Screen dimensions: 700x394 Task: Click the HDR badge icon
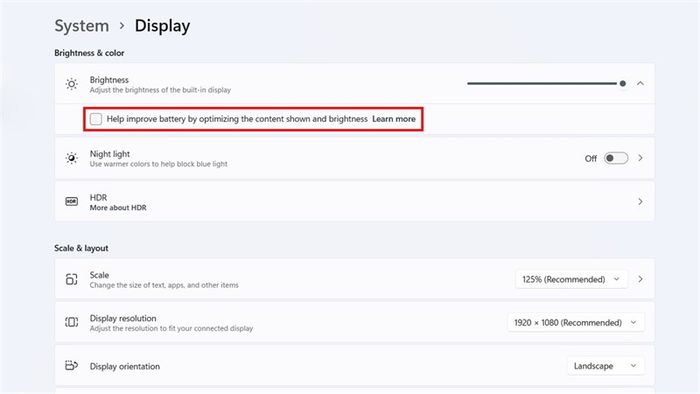pos(71,202)
